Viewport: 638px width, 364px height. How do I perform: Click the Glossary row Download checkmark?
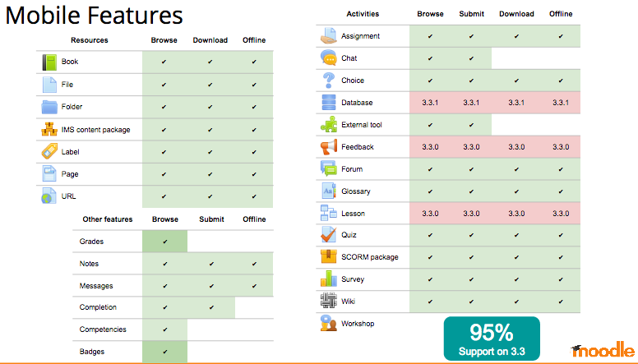click(516, 191)
